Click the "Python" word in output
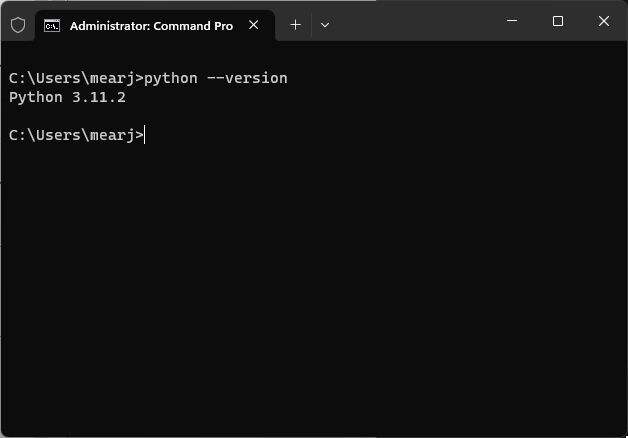 pos(33,98)
